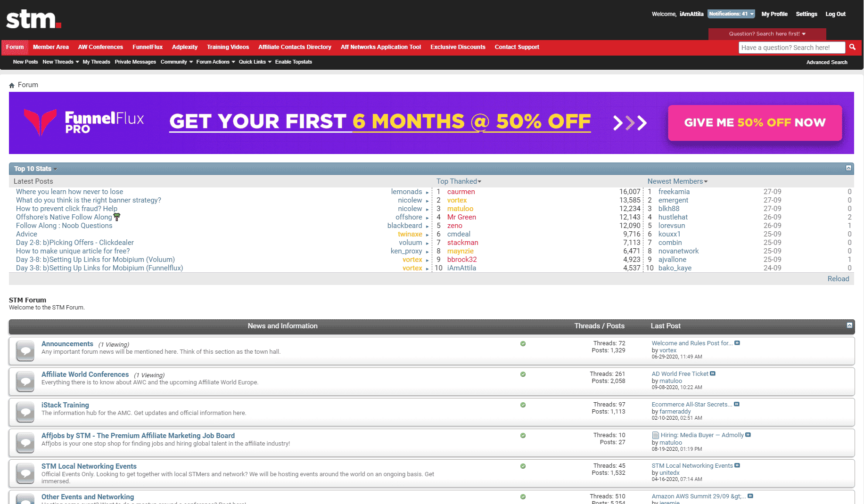The width and height of the screenshot is (864, 504).
Task: Open Community dropdown menu
Action: click(176, 62)
